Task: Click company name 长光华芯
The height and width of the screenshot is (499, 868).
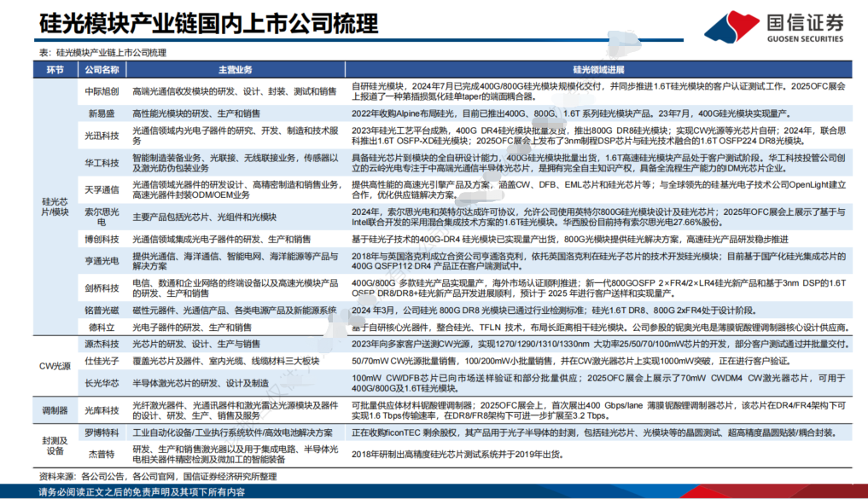Action: click(x=102, y=383)
